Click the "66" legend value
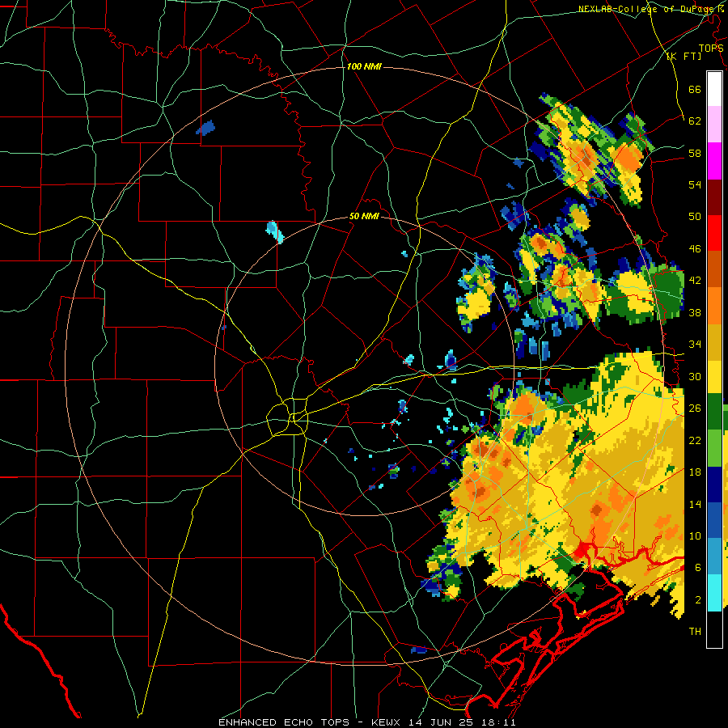The width and height of the screenshot is (728, 728). [695, 89]
